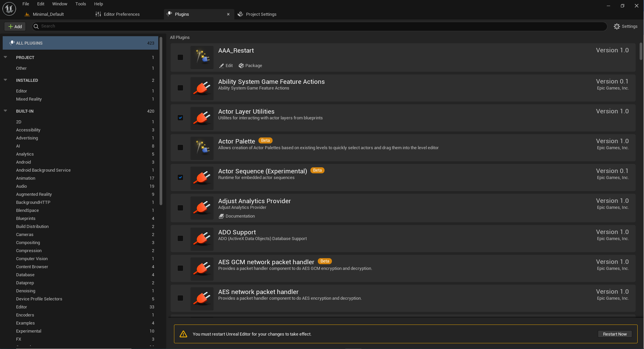The width and height of the screenshot is (644, 349).
Task: Select the Audio category
Action: click(x=80, y=186)
